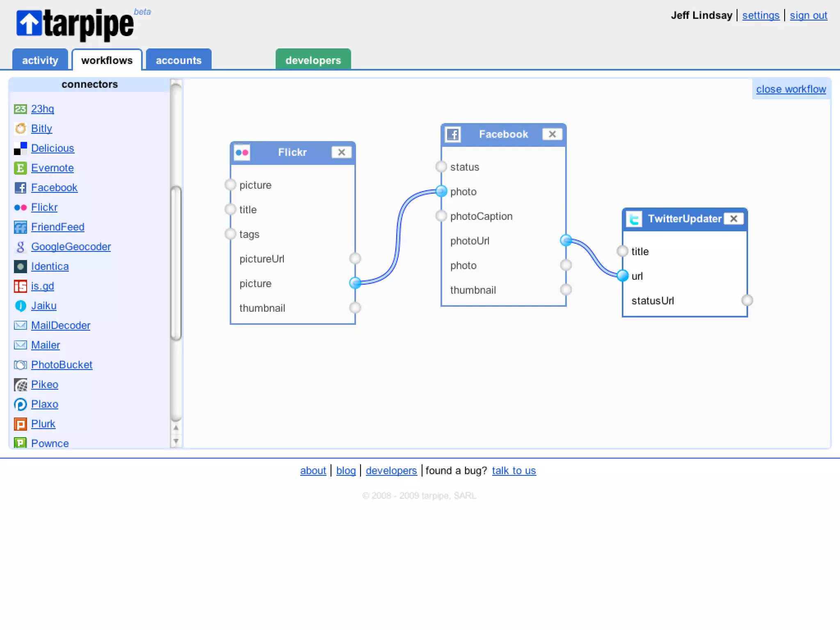Click the Mailer envelope icon
The height and width of the screenshot is (630, 840).
(x=20, y=345)
